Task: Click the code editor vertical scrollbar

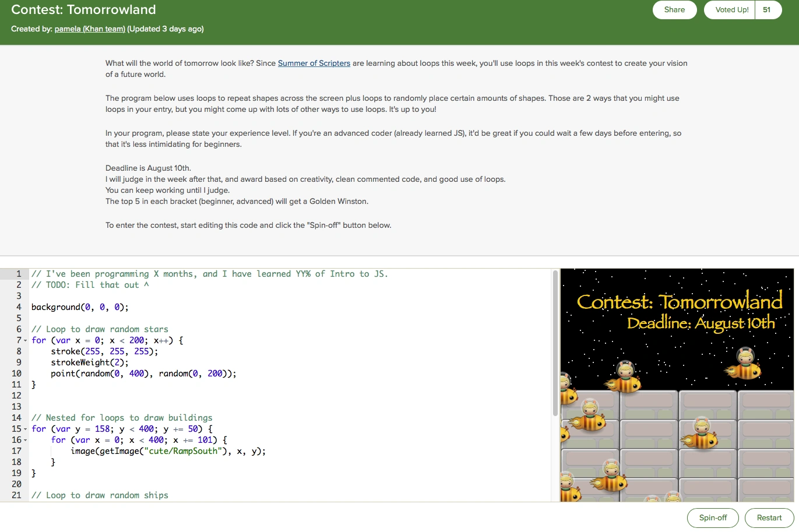Action: 555,344
